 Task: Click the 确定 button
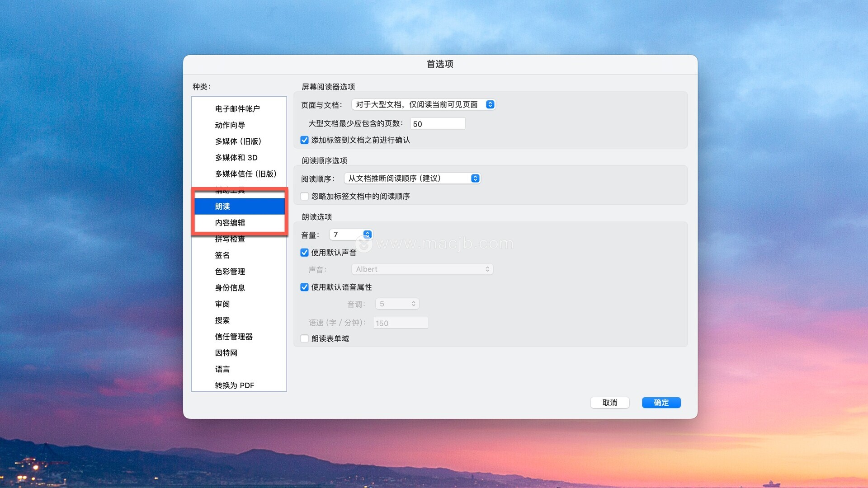661,403
